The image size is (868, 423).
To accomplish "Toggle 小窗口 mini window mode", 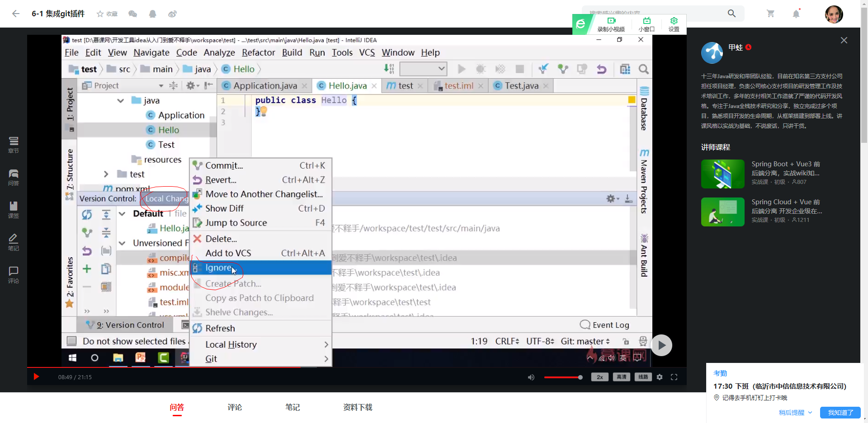I will [x=647, y=24].
